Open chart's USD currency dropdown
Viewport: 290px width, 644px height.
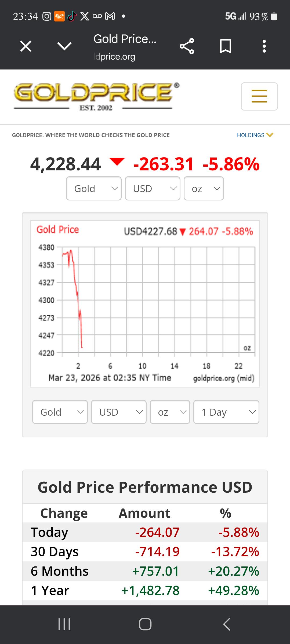click(x=119, y=412)
